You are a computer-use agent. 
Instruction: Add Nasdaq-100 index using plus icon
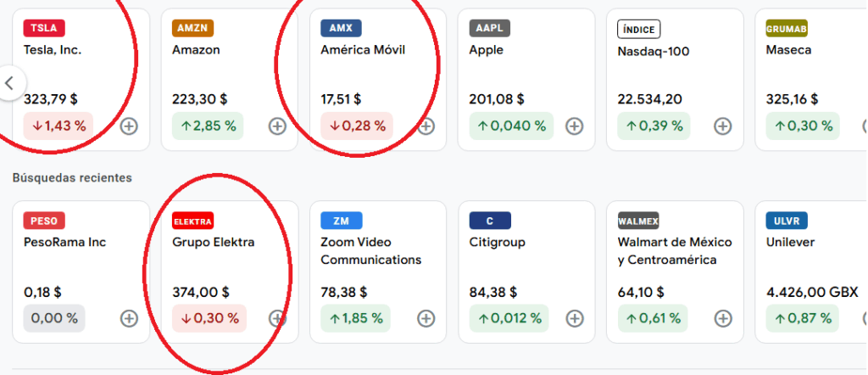[x=722, y=126]
